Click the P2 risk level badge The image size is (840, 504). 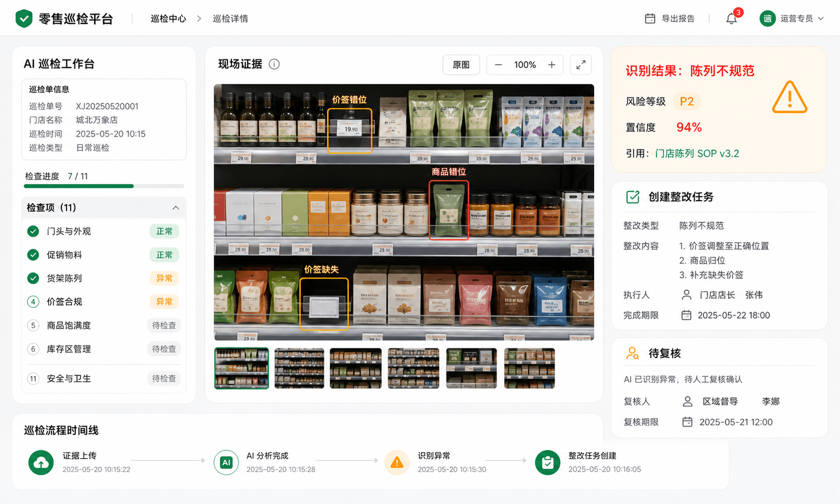[x=686, y=101]
